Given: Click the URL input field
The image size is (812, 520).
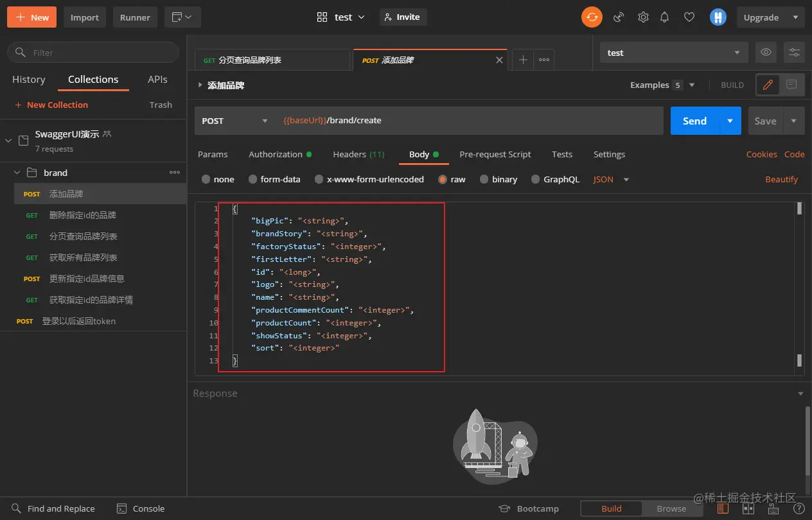Looking at the screenshot, I should point(469,121).
